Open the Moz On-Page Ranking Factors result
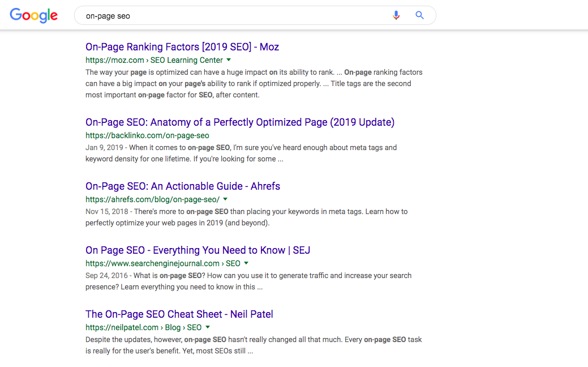This screenshot has height=367, width=588. [x=182, y=47]
